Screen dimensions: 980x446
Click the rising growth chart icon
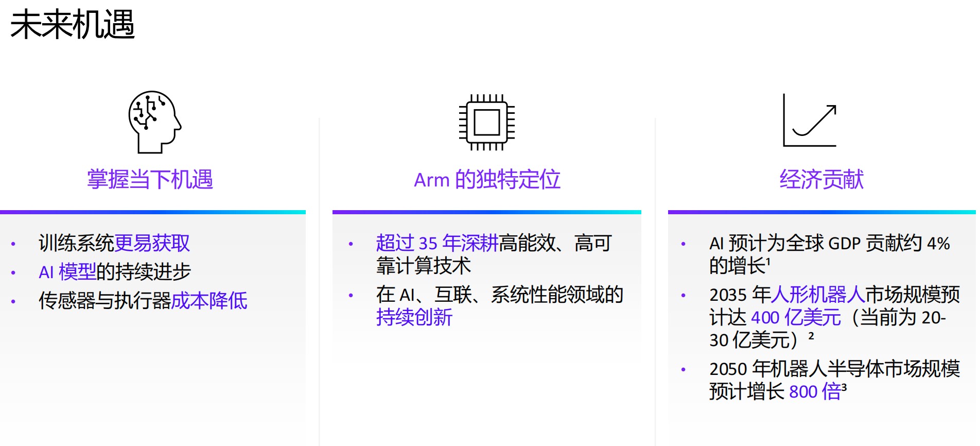[810, 121]
